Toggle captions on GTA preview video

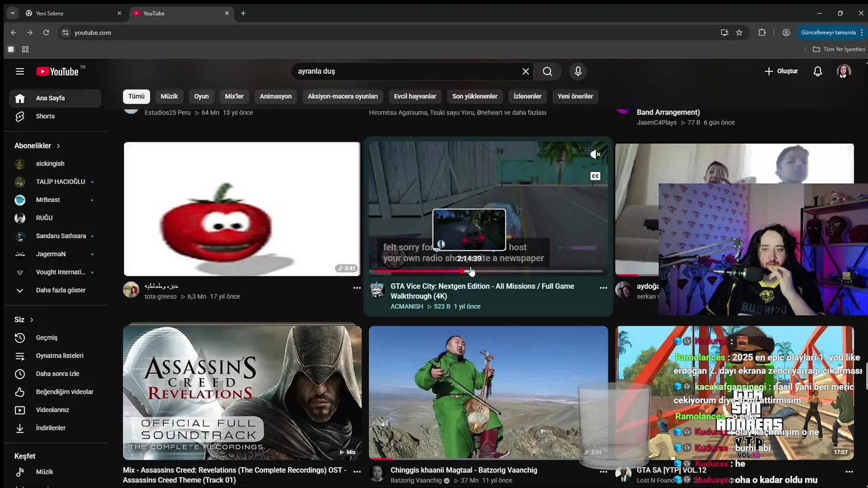[595, 176]
